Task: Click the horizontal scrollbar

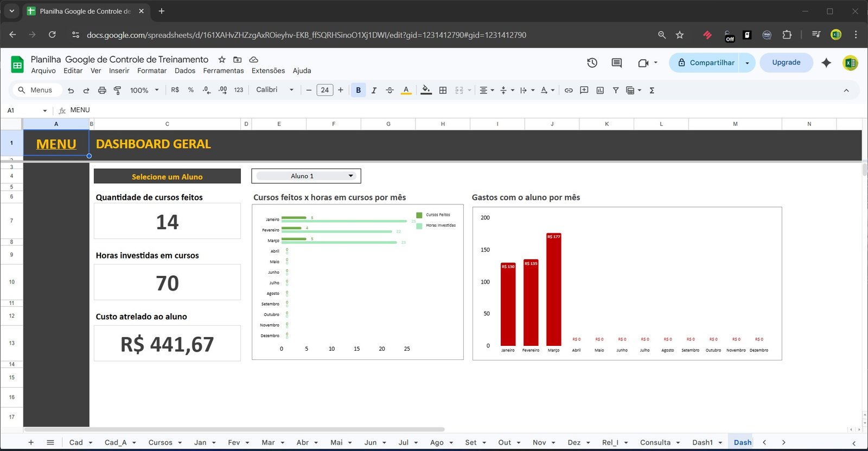Action: point(234,429)
